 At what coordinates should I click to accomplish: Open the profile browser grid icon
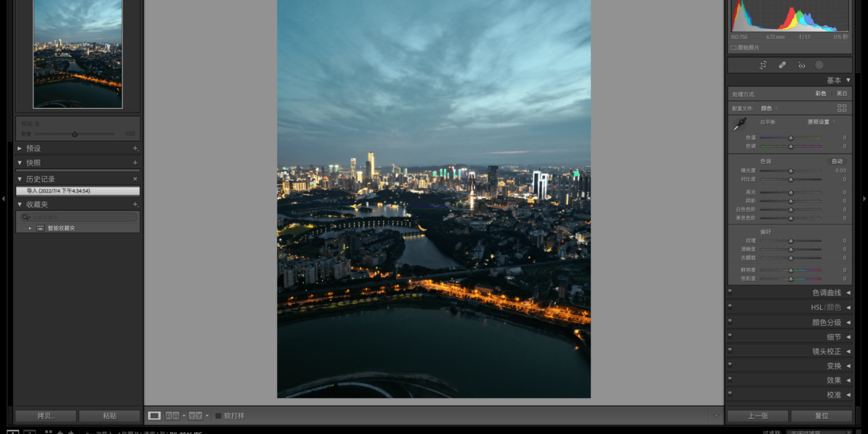pyautogui.click(x=842, y=108)
